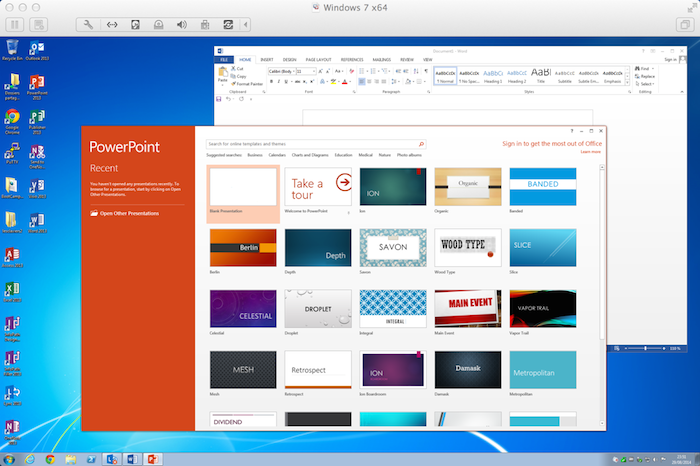Open Word font size dropdown

point(314,71)
